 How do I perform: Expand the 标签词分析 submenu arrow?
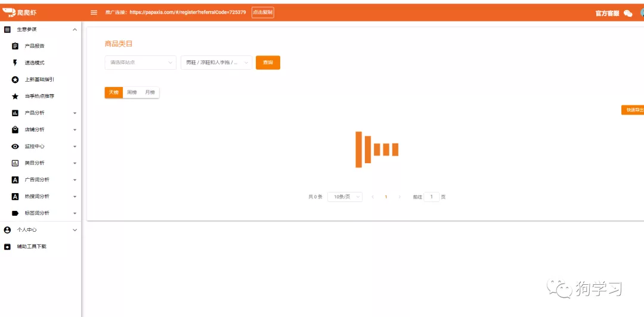75,213
